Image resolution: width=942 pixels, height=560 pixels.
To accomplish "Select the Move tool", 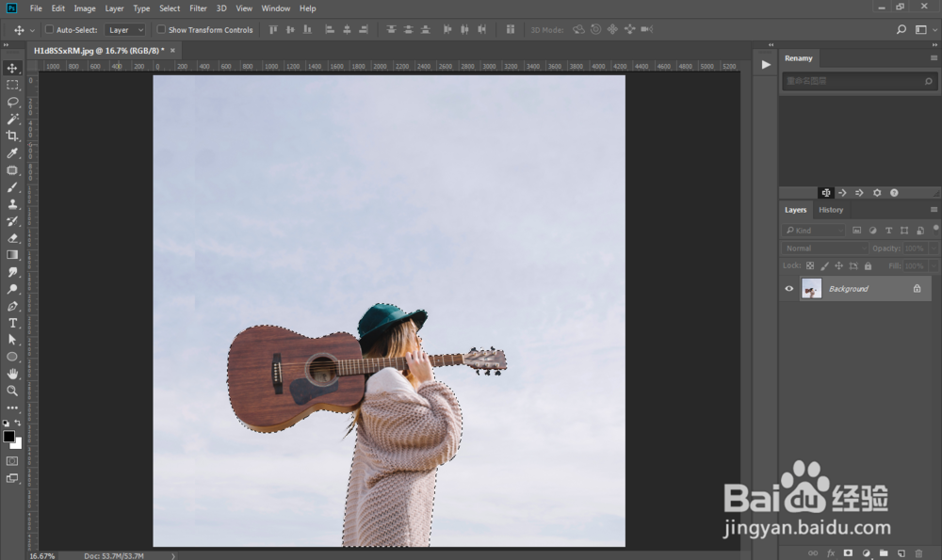I will point(12,68).
